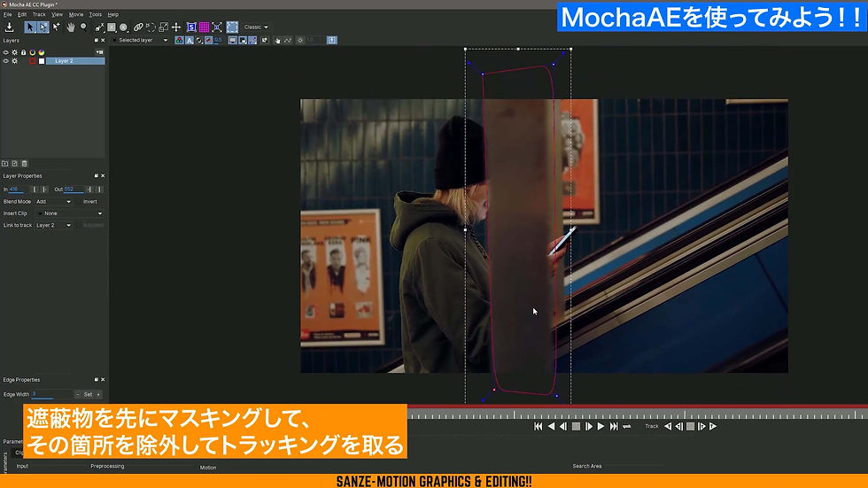Click Play forward button
This screenshot has width=868, height=488.
pos(601,427)
